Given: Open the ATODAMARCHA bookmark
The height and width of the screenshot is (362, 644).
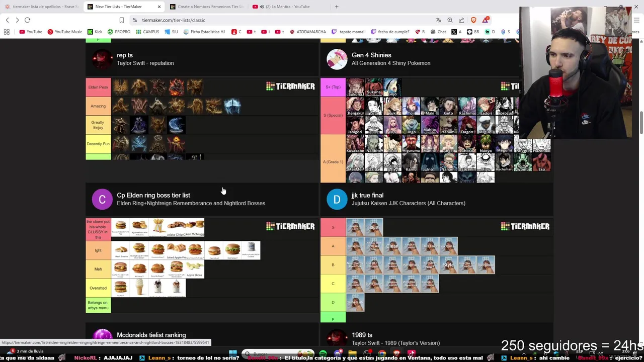Looking at the screenshot, I should pyautogui.click(x=308, y=32).
